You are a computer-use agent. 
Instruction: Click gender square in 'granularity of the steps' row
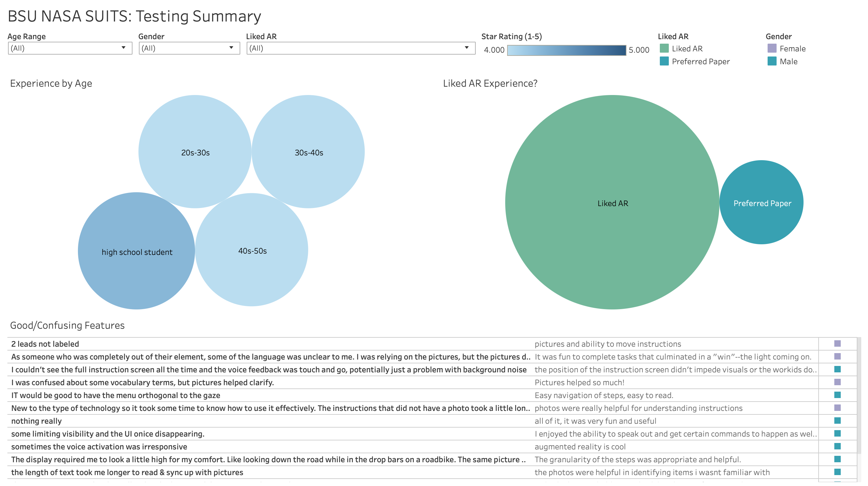[x=838, y=459]
